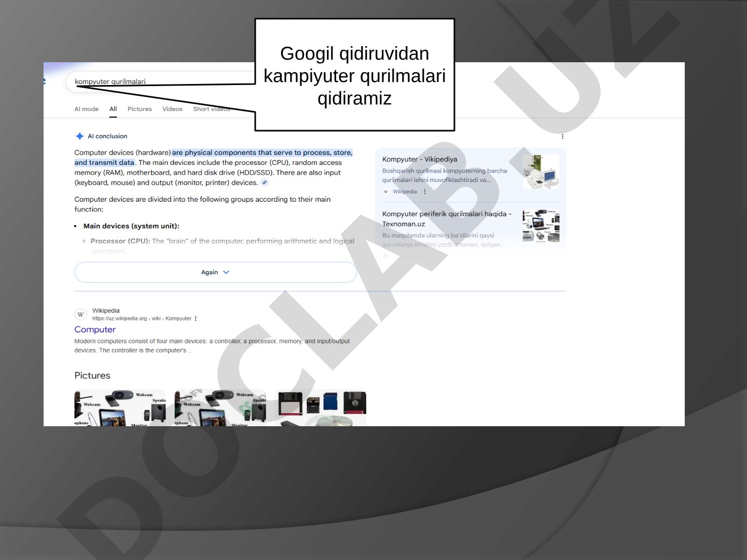Open Texnoman.uz card thumbnail image
This screenshot has width=747, height=560.
pyautogui.click(x=541, y=226)
